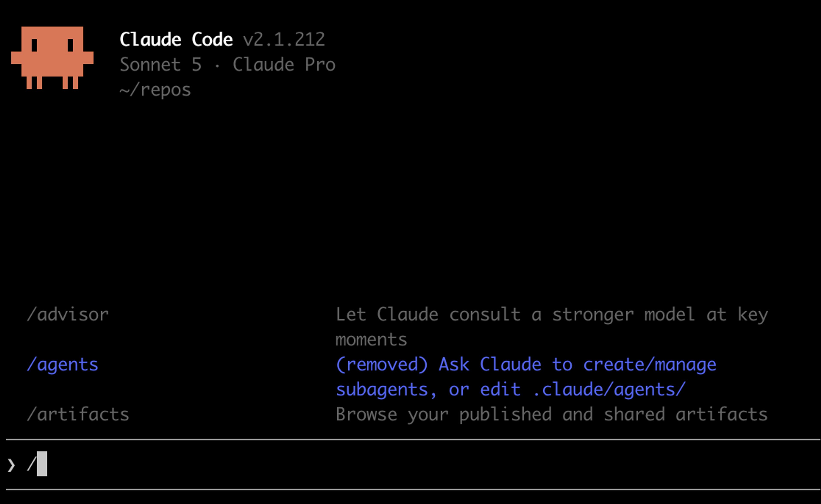The width and height of the screenshot is (821, 504).
Task: Click the typed slash character in prompt
Action: coord(32,464)
